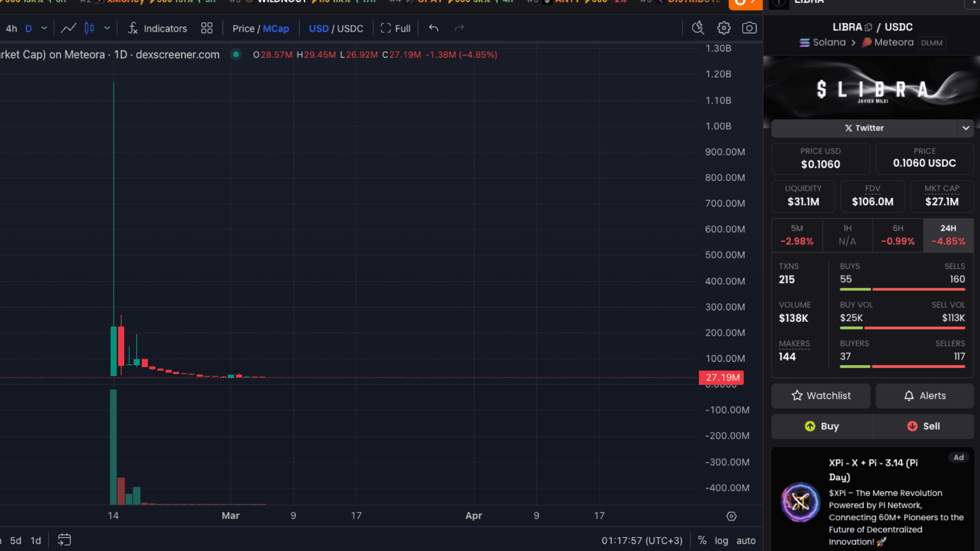This screenshot has width=980, height=551.
Task: Click the quick search magnifier icon
Action: point(698,28)
